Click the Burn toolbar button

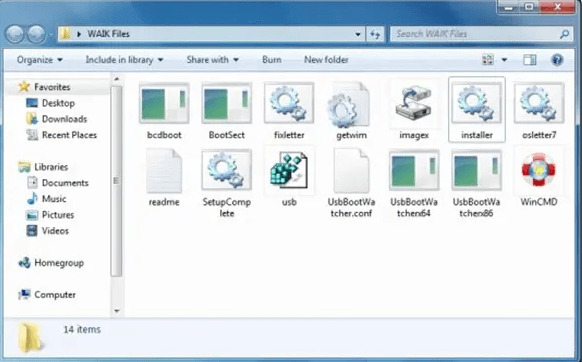tap(272, 60)
